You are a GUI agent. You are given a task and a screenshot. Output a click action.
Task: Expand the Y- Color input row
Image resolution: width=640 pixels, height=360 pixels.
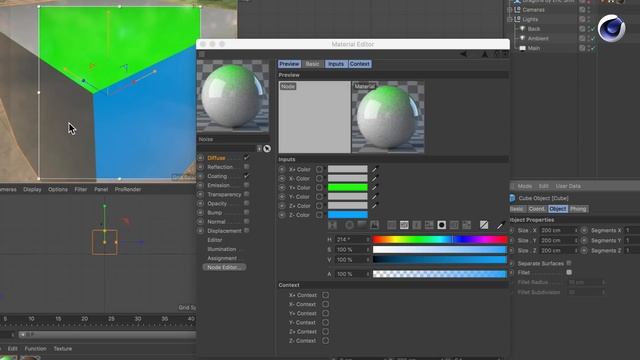pyautogui.click(x=282, y=197)
